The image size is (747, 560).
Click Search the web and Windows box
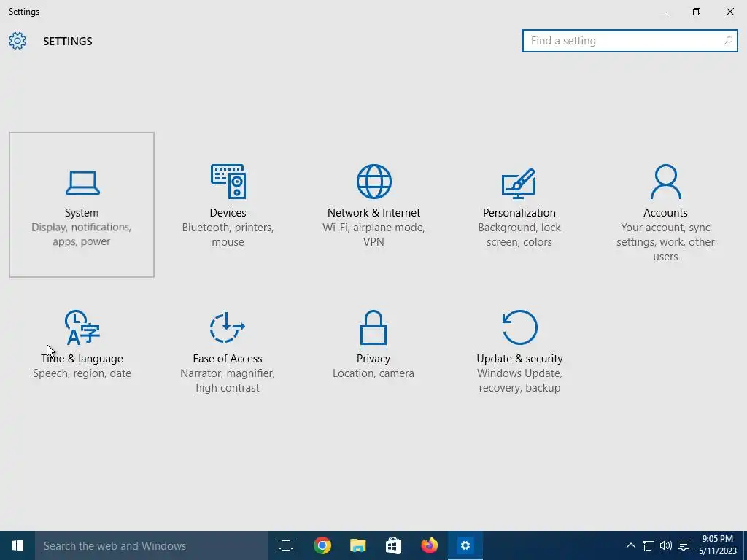[x=152, y=545]
